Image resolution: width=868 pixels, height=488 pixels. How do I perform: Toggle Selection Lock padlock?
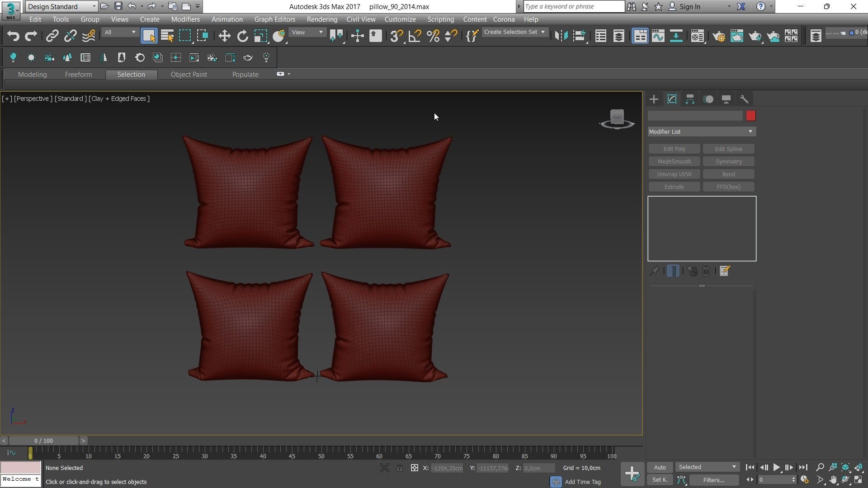click(400, 468)
